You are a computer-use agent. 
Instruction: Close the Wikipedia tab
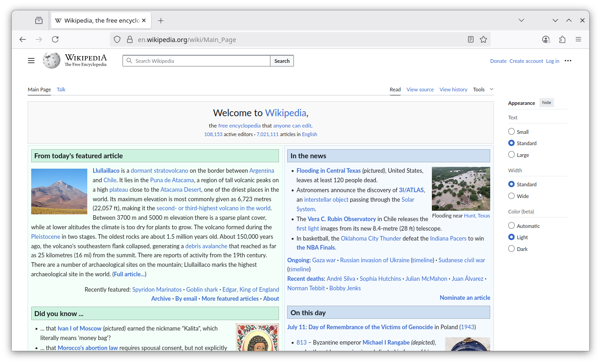(x=144, y=20)
